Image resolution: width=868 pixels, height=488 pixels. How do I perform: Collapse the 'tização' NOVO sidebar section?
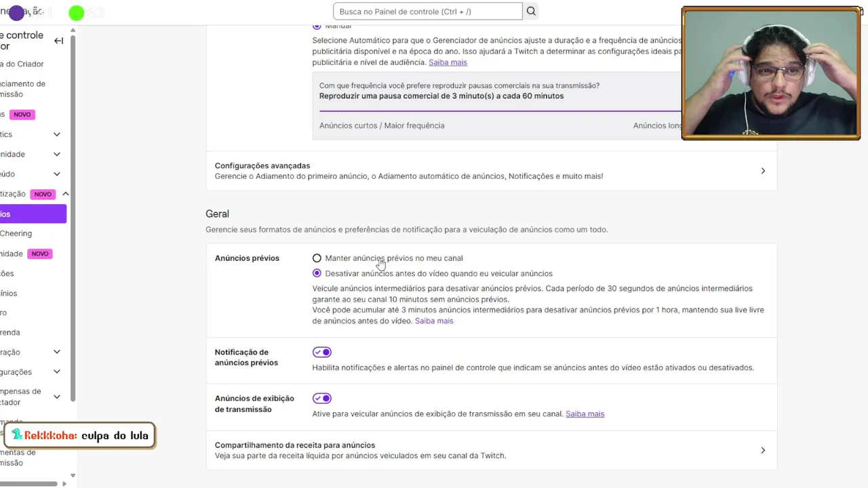coord(65,194)
